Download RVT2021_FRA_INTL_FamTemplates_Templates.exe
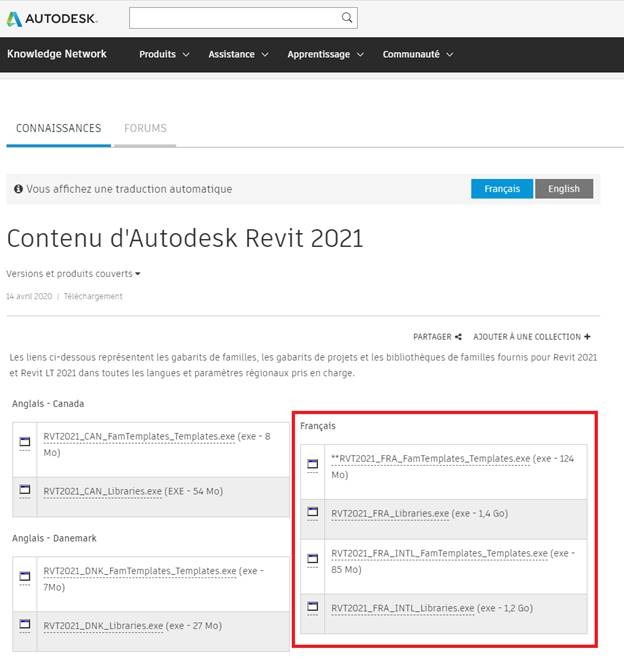This screenshot has height=661, width=624. coord(439,553)
